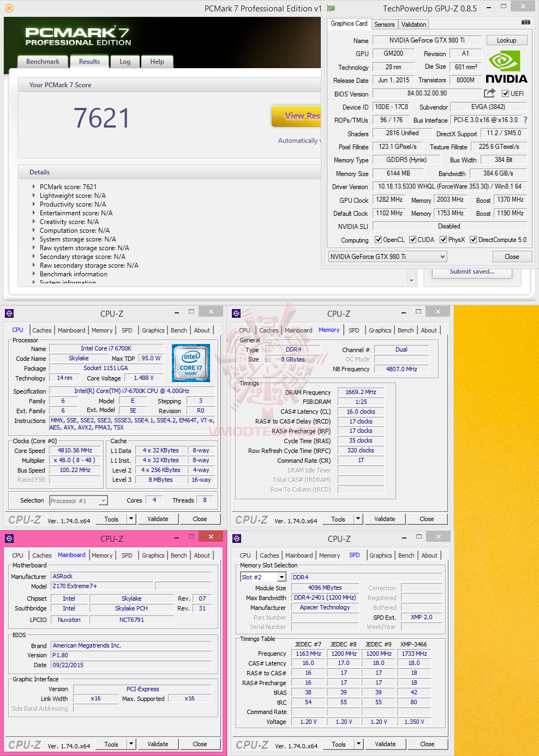Screen dimensions: 539x756
Task: Click the XMP 2.0 SPD Ext. value
Action: coord(421,617)
